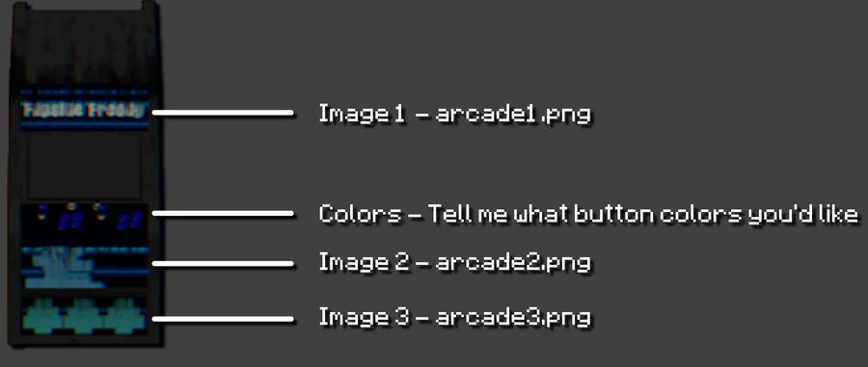
Task: Select the third joystick on the control panel
Action: [100, 212]
